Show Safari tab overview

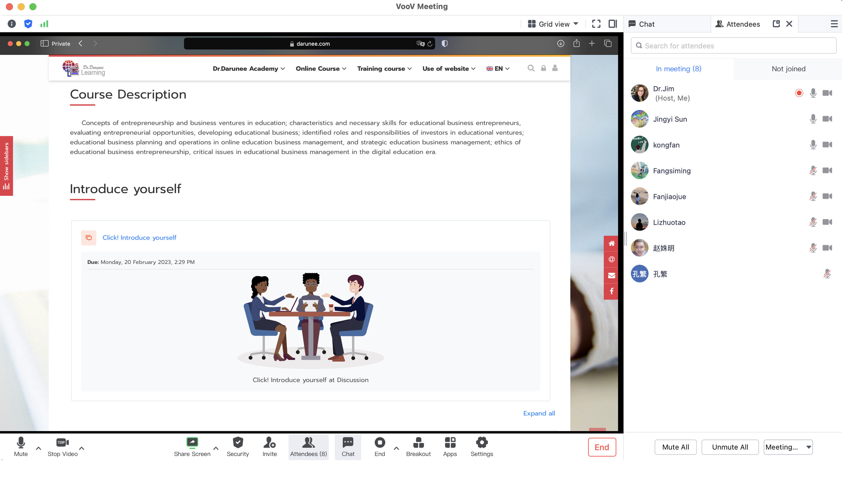click(x=608, y=43)
